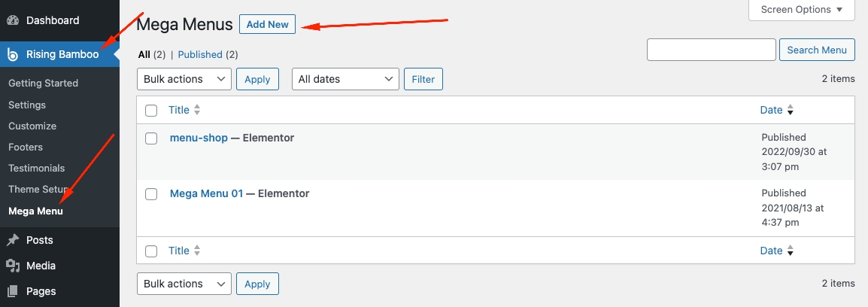Check the menu-shop row checkbox
The height and width of the screenshot is (307, 868).
coord(151,138)
